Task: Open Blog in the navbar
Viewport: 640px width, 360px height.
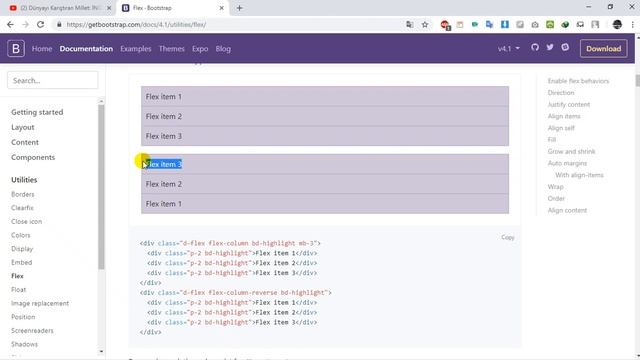Action: (223, 49)
